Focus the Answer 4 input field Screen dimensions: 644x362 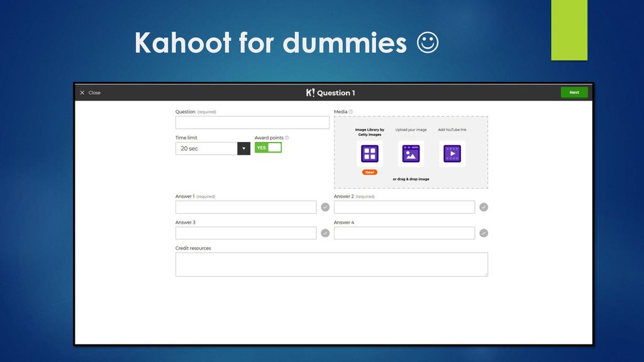coord(404,233)
